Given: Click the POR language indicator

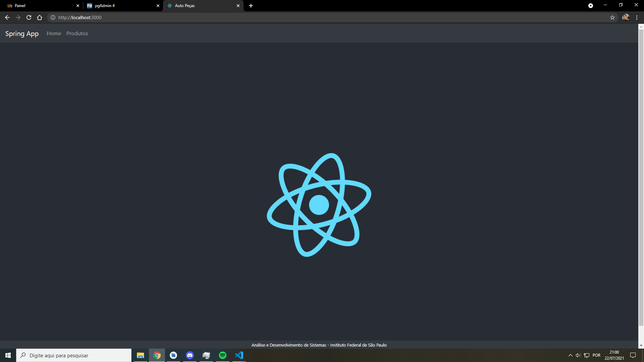Looking at the screenshot, I should 596,355.
